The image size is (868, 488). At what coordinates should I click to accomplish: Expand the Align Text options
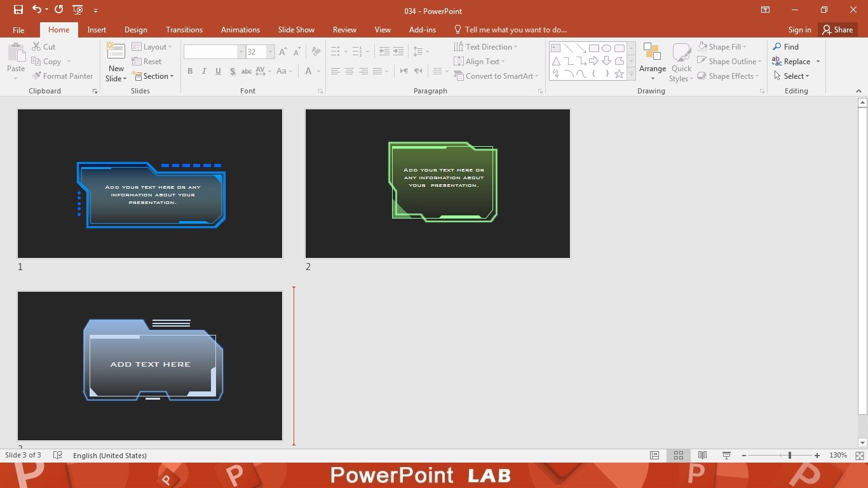tap(480, 62)
